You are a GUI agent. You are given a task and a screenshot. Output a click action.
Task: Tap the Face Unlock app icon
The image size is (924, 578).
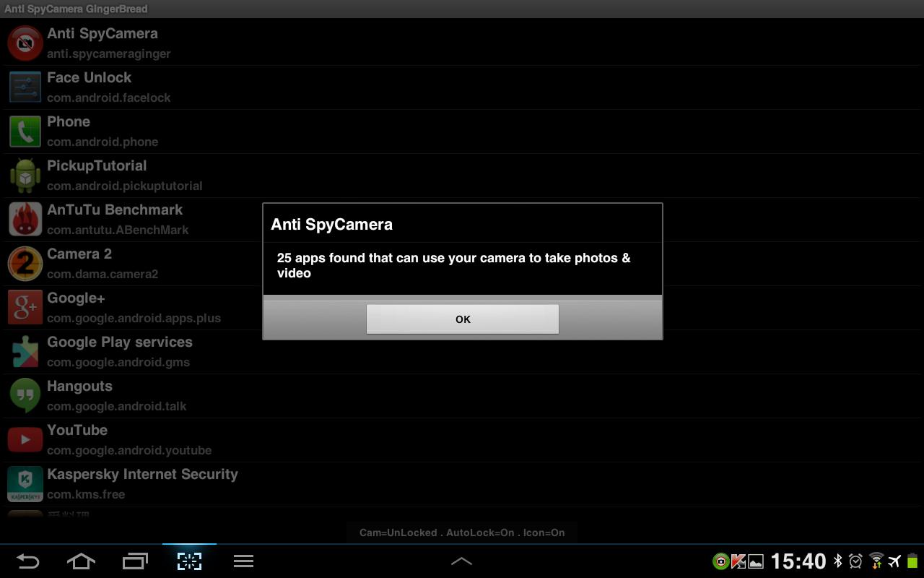[x=25, y=87]
